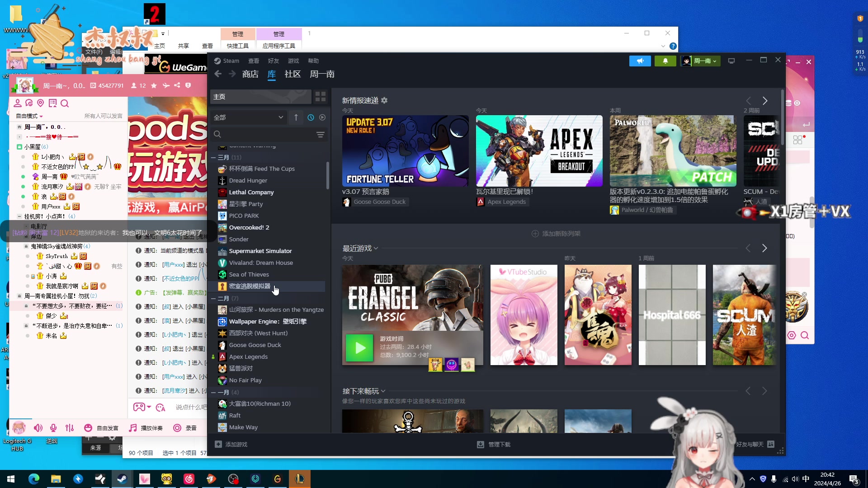This screenshot has width=868, height=488.
Task: Select Wallpaper Engine in library list
Action: 268,322
